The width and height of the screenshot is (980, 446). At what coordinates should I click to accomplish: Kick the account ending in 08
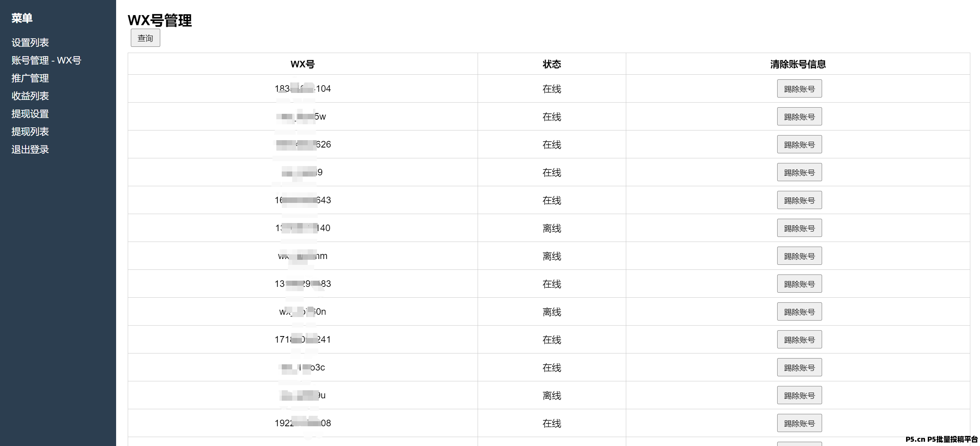tap(799, 423)
